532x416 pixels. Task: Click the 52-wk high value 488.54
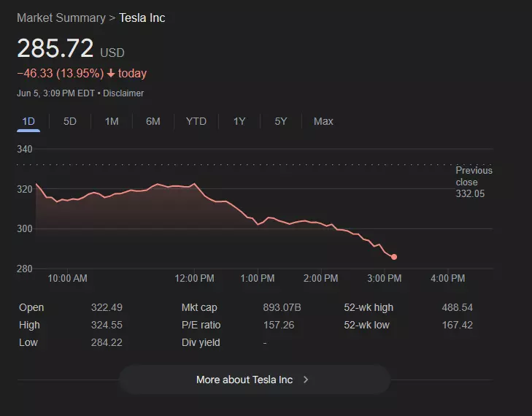tap(458, 307)
